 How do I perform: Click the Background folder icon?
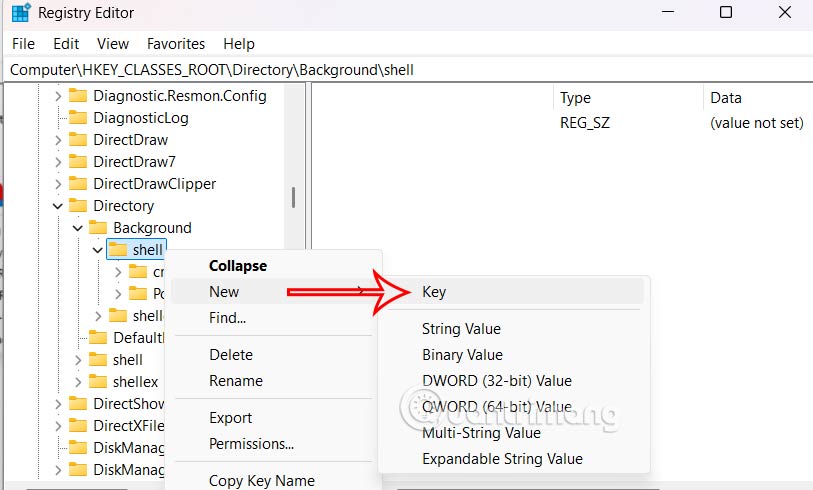[x=98, y=228]
